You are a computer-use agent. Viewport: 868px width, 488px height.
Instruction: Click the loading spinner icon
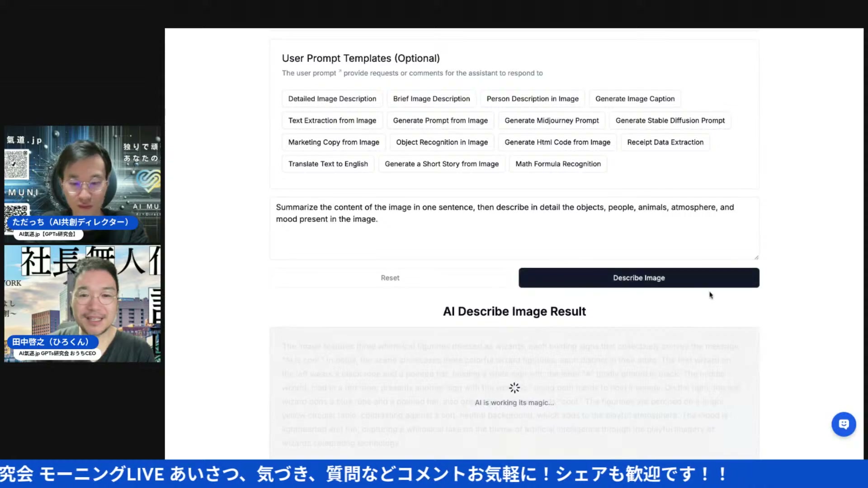coord(514,388)
